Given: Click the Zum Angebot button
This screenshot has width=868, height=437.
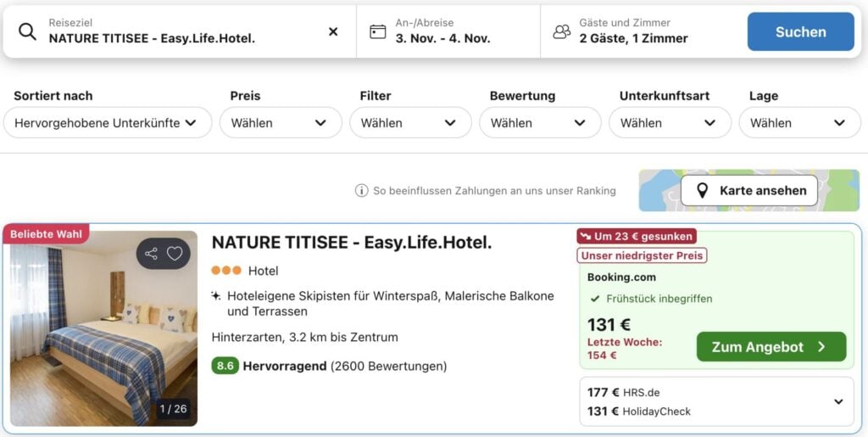Looking at the screenshot, I should (771, 346).
